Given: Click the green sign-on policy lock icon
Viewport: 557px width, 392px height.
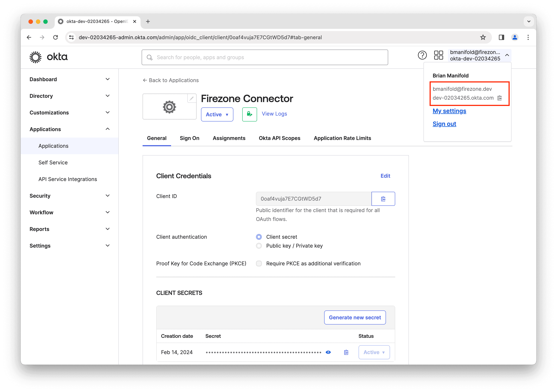Looking at the screenshot, I should pos(249,114).
